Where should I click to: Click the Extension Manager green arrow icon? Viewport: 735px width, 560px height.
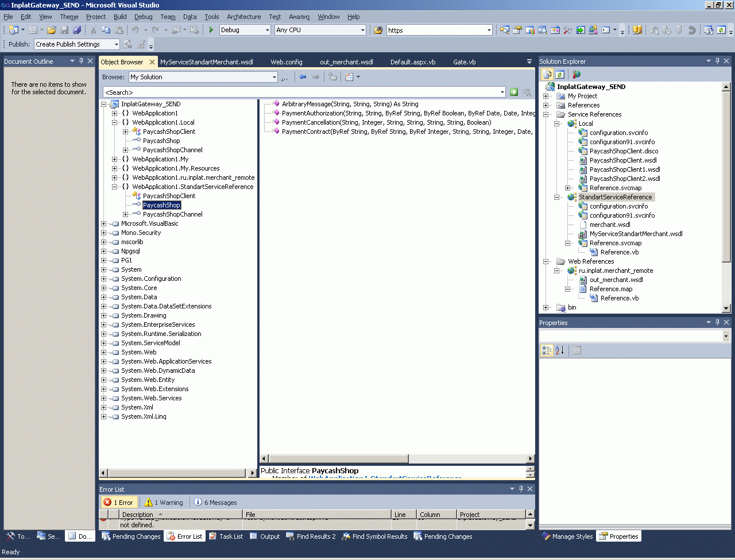click(581, 30)
